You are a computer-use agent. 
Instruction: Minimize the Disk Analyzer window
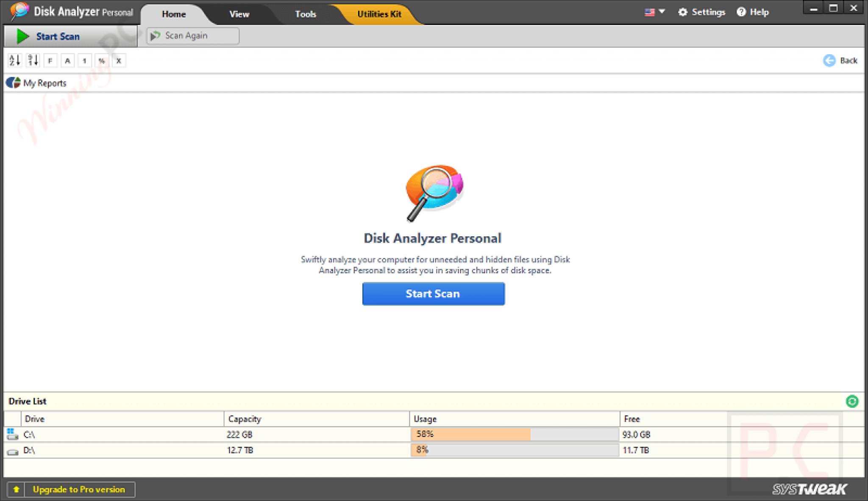click(813, 8)
